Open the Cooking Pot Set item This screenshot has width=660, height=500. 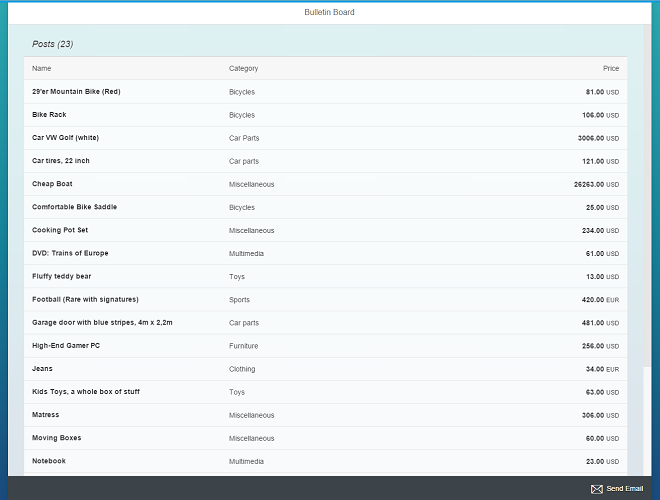tap(60, 230)
